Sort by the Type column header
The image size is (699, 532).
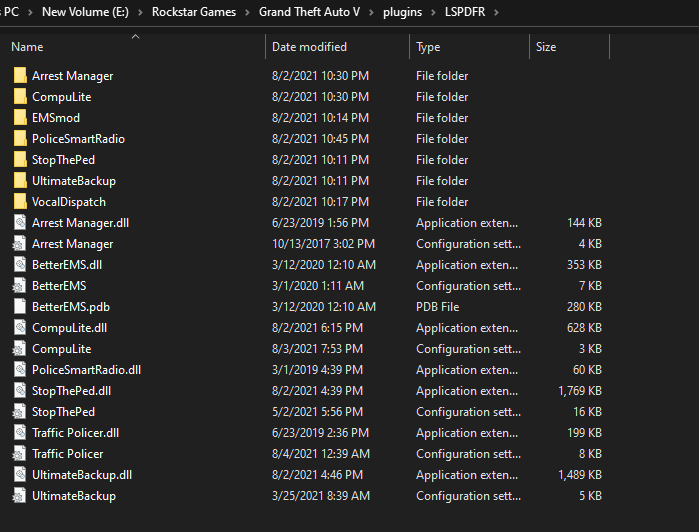428,47
